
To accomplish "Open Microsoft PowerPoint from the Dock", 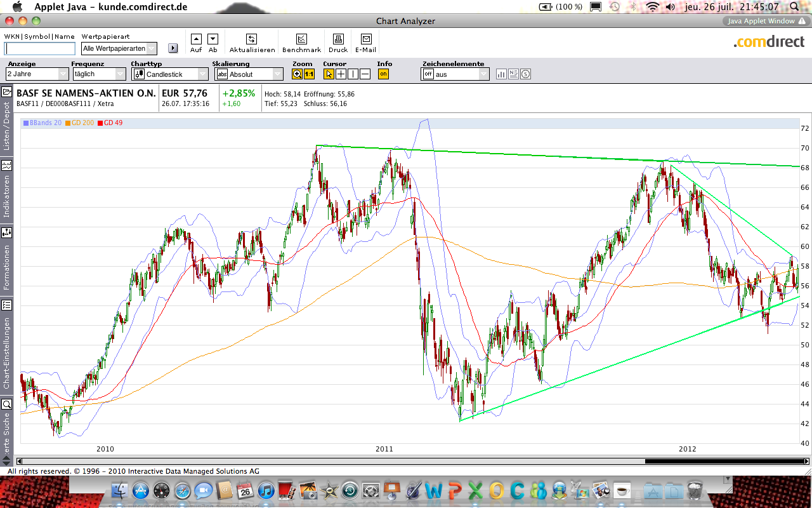I will [454, 490].
